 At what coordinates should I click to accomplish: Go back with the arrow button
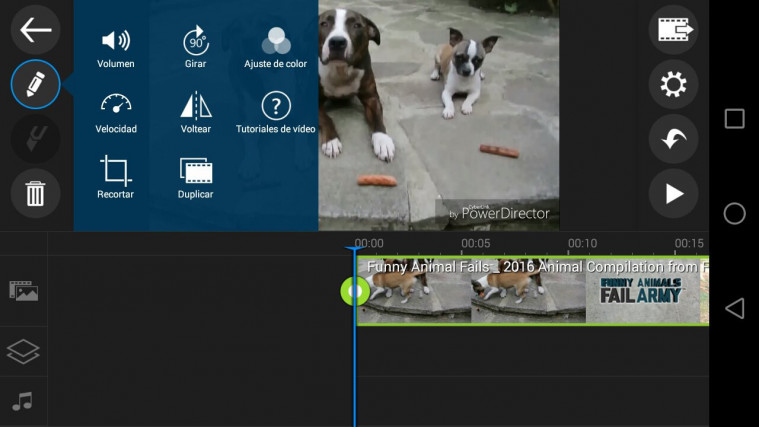coord(35,30)
